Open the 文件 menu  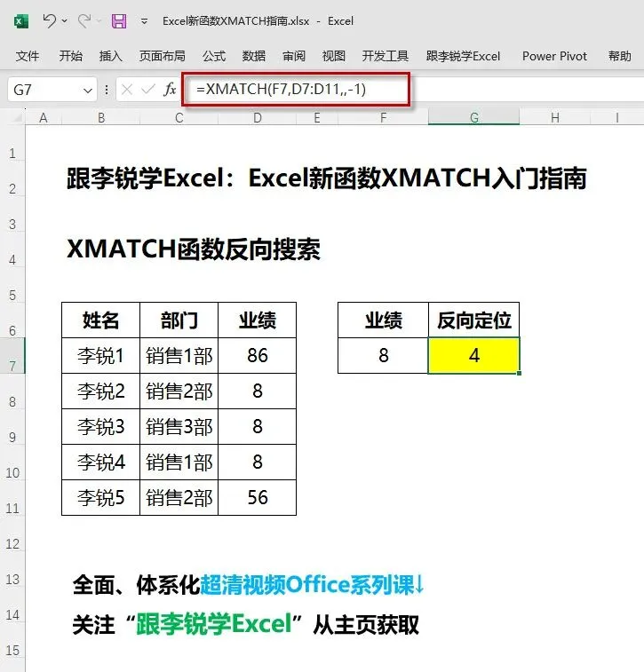coord(27,56)
